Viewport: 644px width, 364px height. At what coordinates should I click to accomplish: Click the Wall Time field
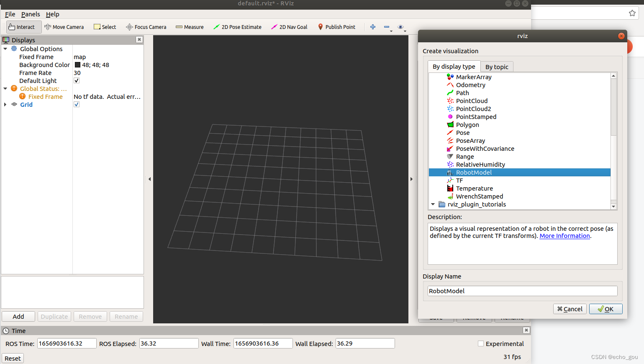point(263,343)
